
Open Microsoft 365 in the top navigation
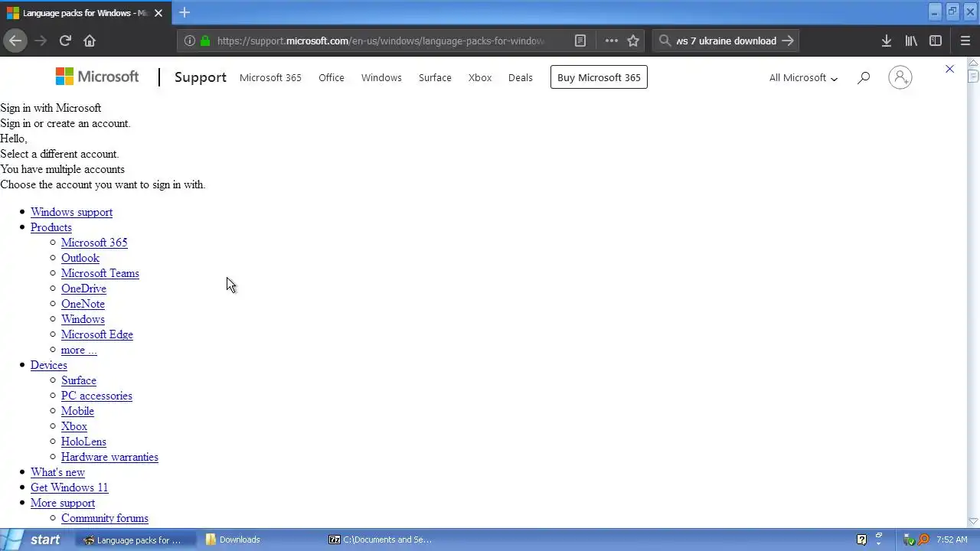(x=270, y=77)
